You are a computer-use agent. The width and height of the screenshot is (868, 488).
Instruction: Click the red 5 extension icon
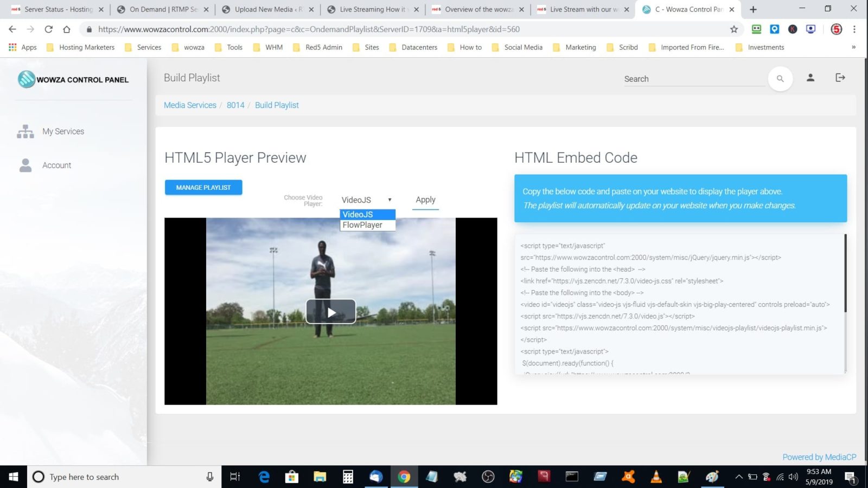pos(837,29)
